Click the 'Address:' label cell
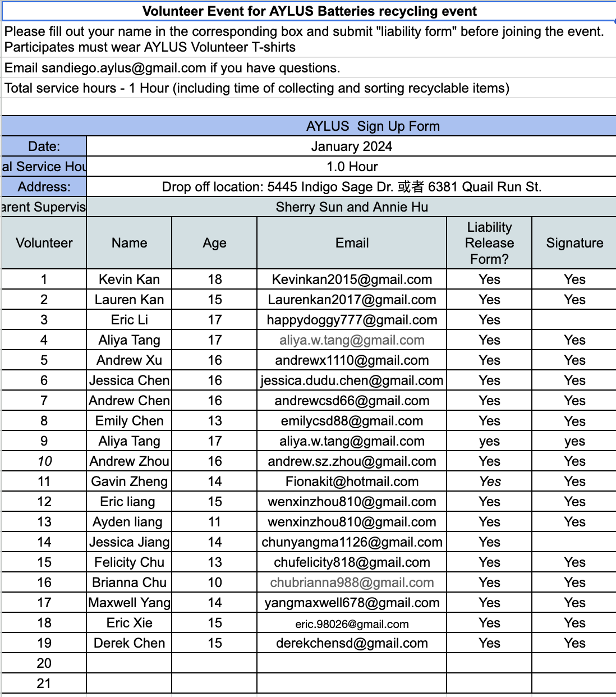 44,187
